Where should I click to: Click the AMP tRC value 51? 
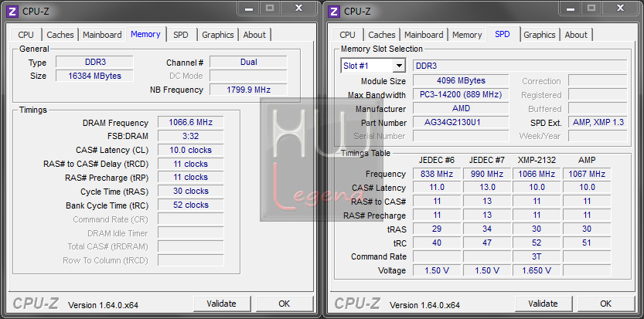pos(587,243)
